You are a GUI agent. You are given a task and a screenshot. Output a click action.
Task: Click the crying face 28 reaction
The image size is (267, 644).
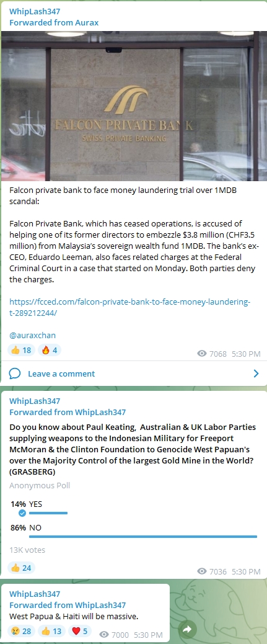(21, 631)
